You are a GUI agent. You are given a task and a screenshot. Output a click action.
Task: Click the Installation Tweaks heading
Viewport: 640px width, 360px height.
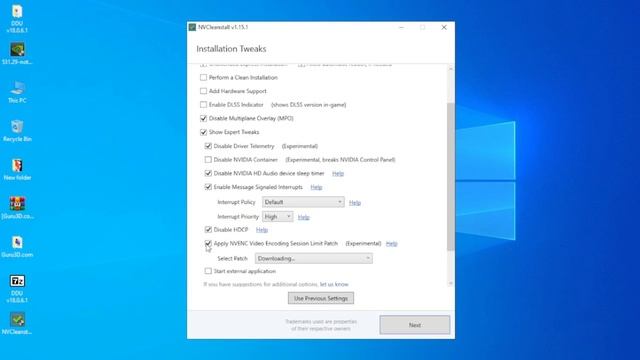coord(231,49)
